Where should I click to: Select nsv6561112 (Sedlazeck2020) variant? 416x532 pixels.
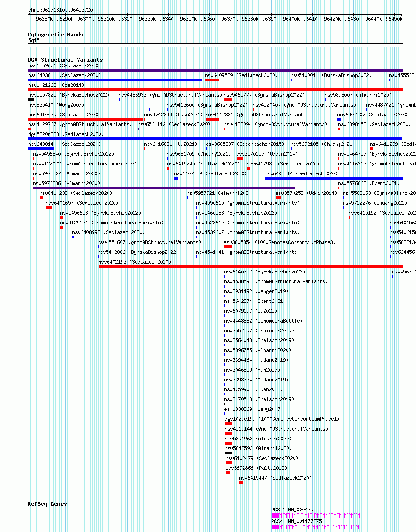(174, 124)
